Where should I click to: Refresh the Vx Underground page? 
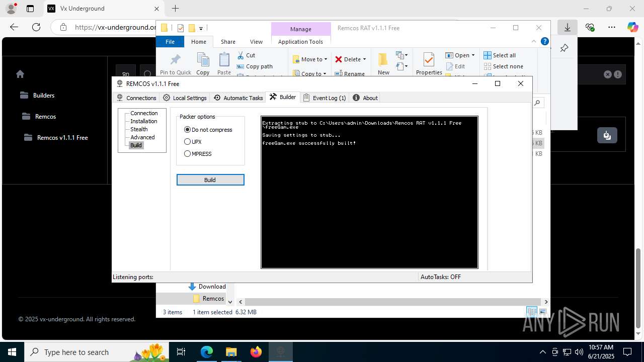(36, 27)
